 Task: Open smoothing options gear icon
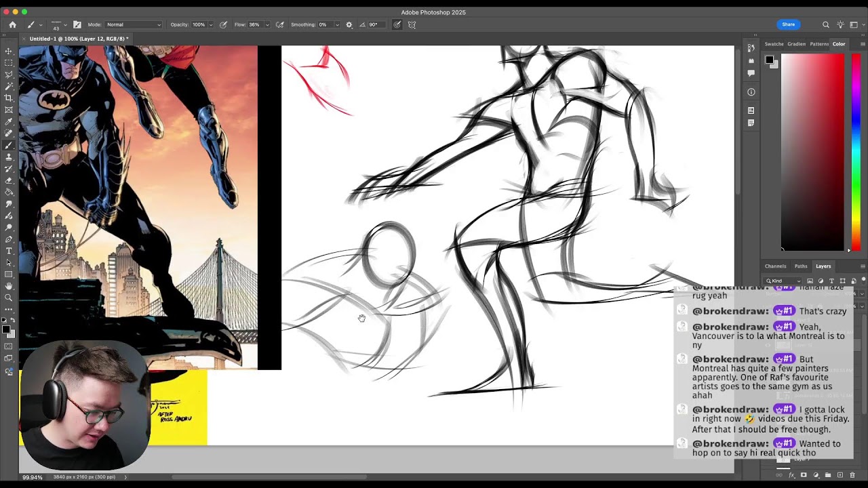click(x=349, y=24)
